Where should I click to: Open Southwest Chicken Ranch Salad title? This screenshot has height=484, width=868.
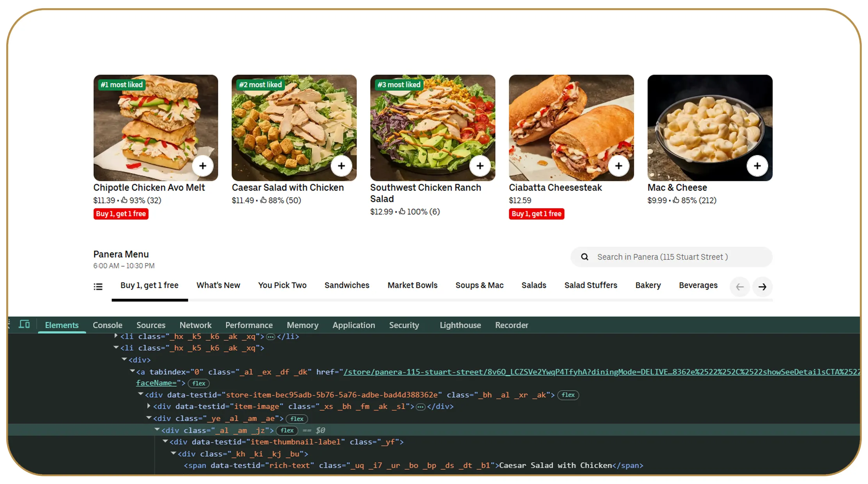tap(426, 193)
